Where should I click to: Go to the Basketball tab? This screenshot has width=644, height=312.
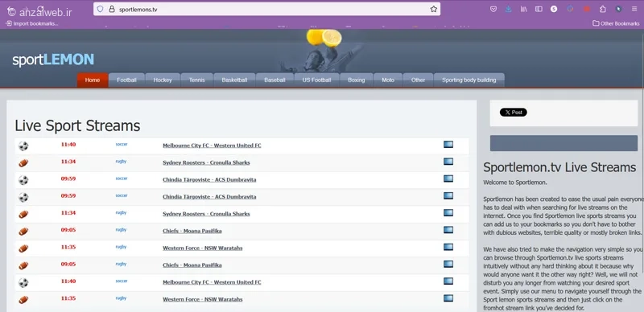tap(234, 80)
